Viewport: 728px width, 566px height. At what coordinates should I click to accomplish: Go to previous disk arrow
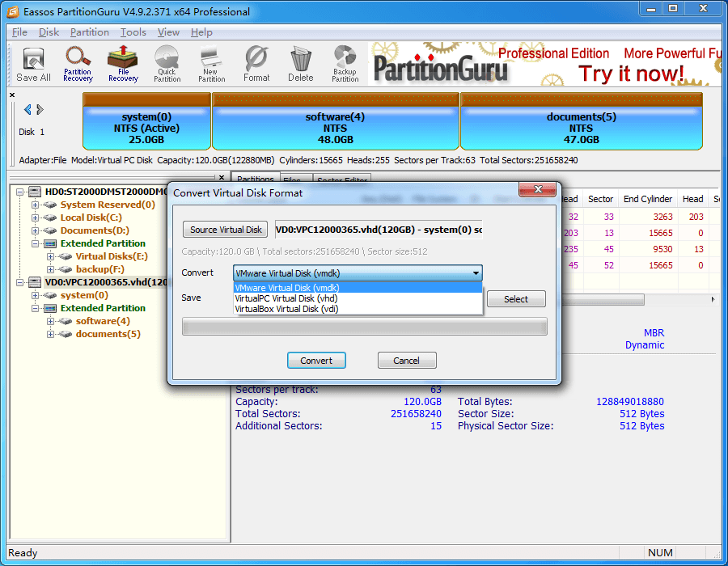pos(28,109)
